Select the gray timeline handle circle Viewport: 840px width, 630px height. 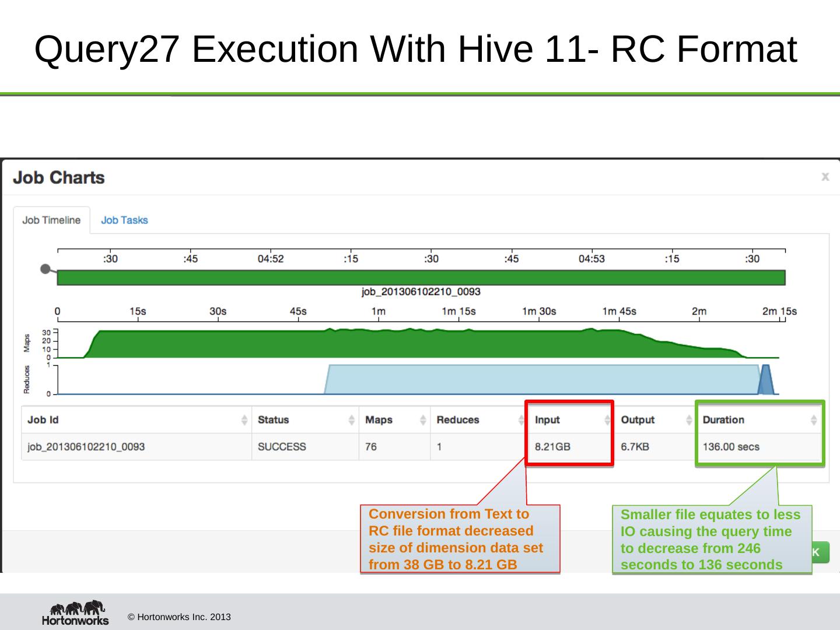45,269
